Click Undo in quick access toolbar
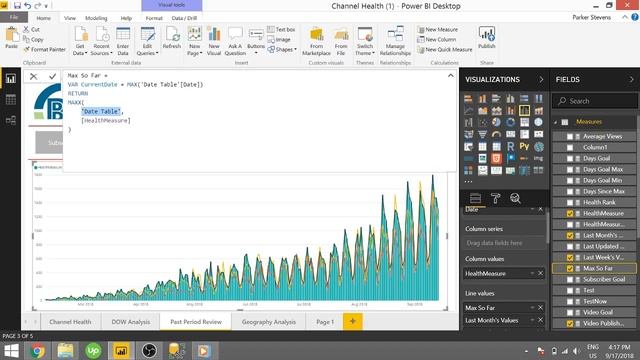 [x=27, y=6]
